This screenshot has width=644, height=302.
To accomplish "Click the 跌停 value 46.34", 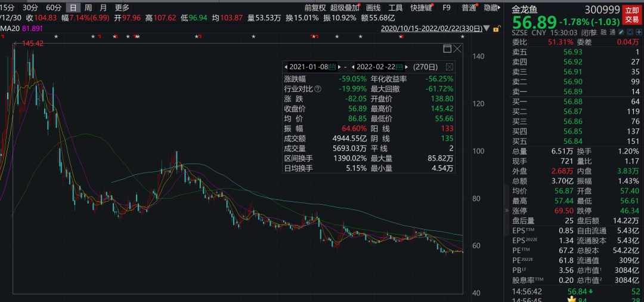I will (x=631, y=211).
